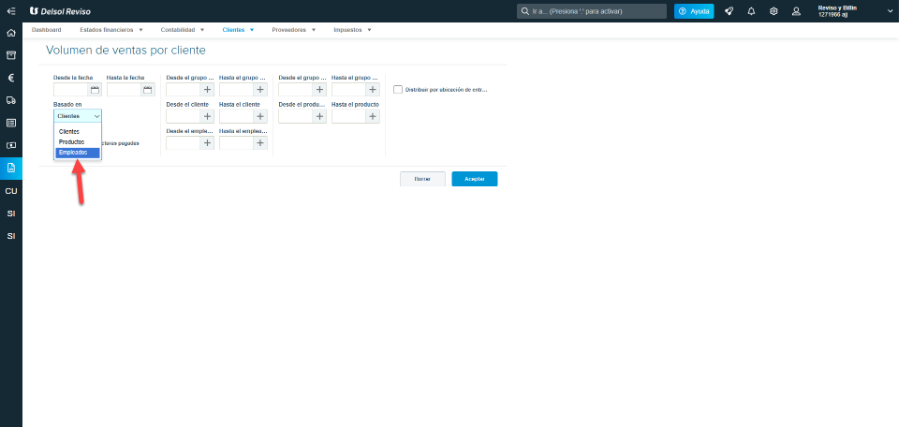Open Clientes menu
This screenshot has width=900, height=427.
point(238,30)
